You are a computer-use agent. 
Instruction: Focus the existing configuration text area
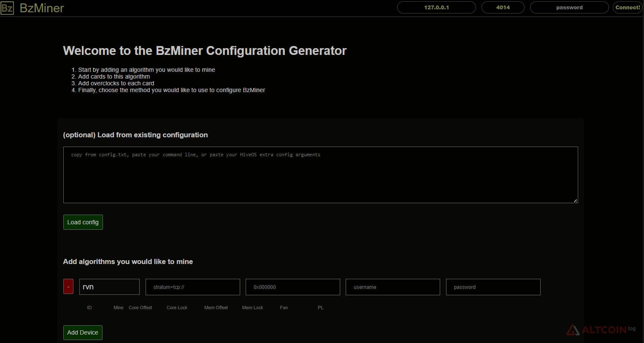pos(320,175)
